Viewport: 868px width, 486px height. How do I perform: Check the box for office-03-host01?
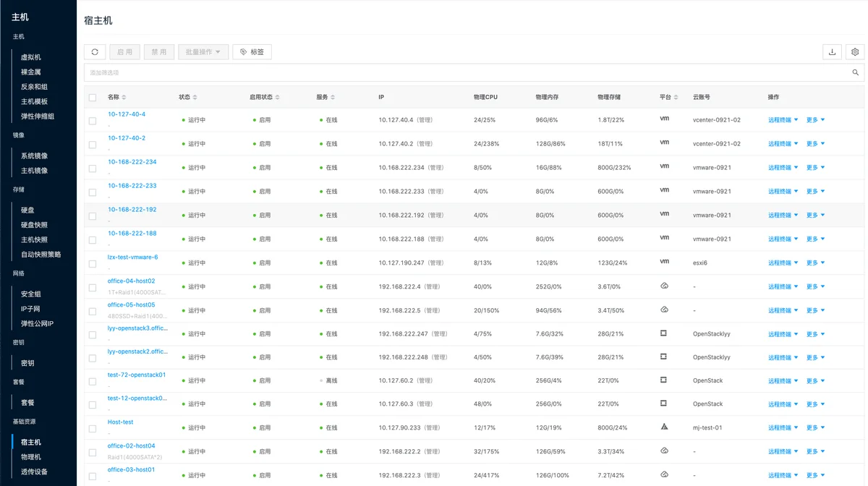[93, 477]
